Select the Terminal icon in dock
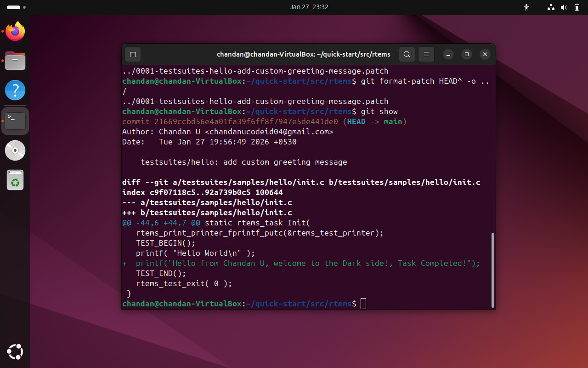 [15, 121]
